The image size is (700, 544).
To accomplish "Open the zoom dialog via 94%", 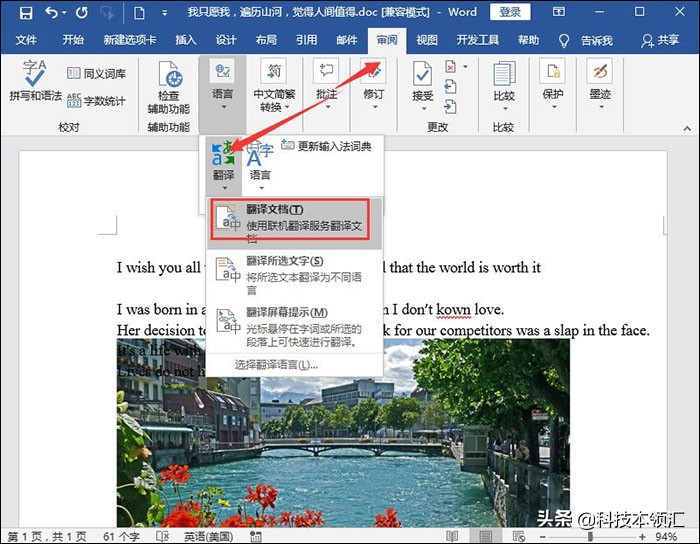I will point(666,536).
